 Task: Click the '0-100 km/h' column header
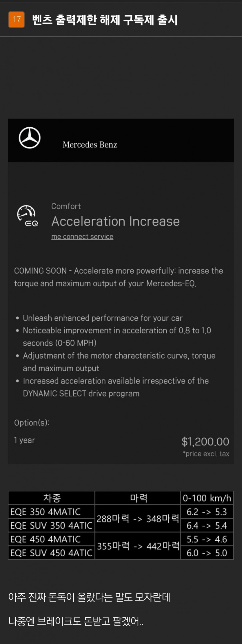(207, 498)
